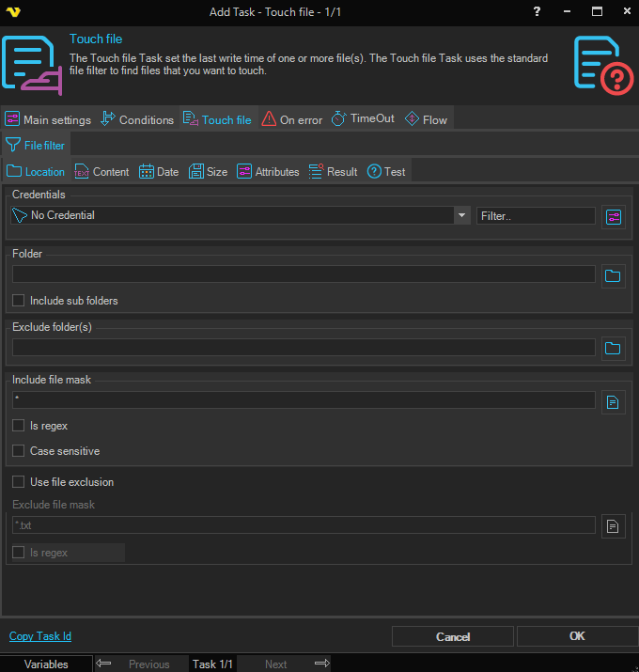This screenshot has width=639, height=672.
Task: Open the Include file mask editor icon
Action: [614, 401]
